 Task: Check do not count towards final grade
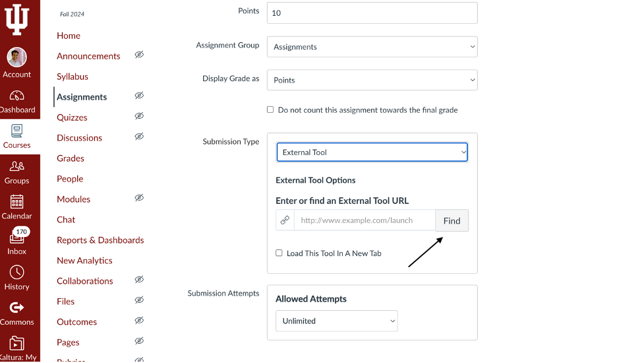[x=270, y=110]
